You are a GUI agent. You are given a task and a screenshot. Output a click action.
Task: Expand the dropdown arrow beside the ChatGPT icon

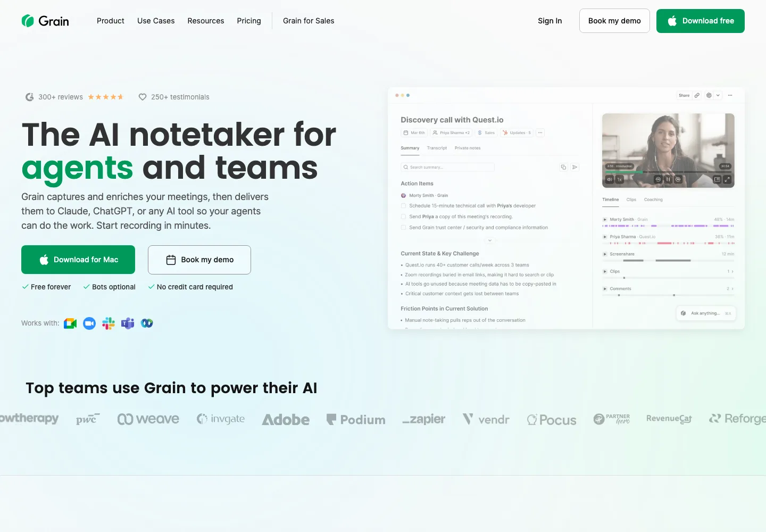tap(718, 95)
